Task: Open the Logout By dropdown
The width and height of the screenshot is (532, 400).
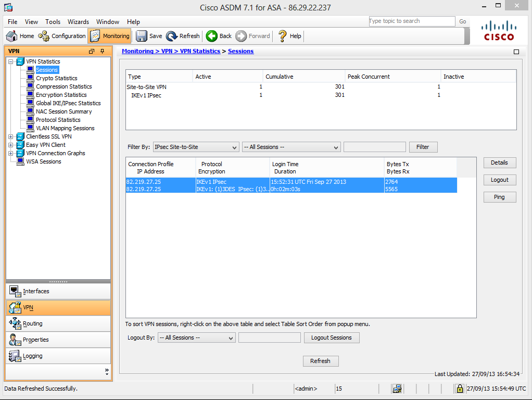Action: click(196, 338)
